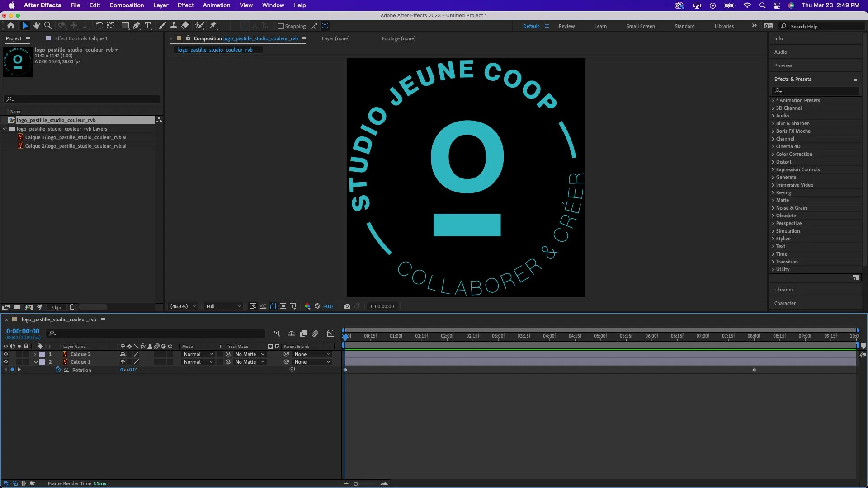Select the Roto Brush tool
This screenshot has width=868, height=488.
click(199, 26)
